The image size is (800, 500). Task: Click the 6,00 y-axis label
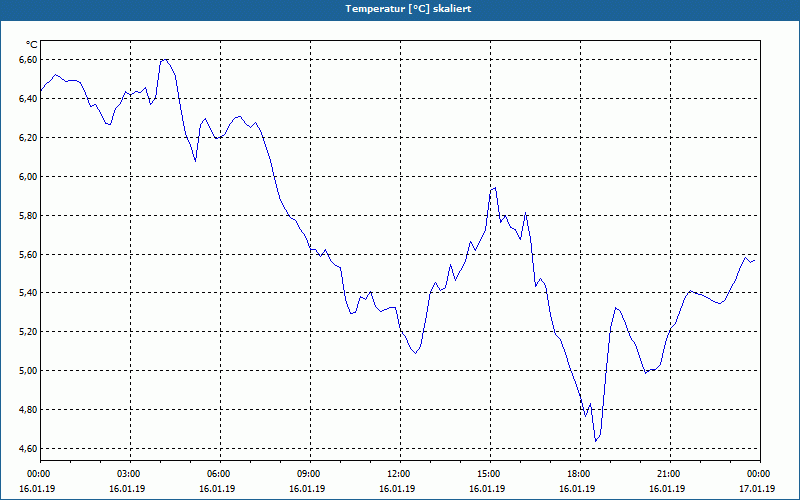point(28,177)
